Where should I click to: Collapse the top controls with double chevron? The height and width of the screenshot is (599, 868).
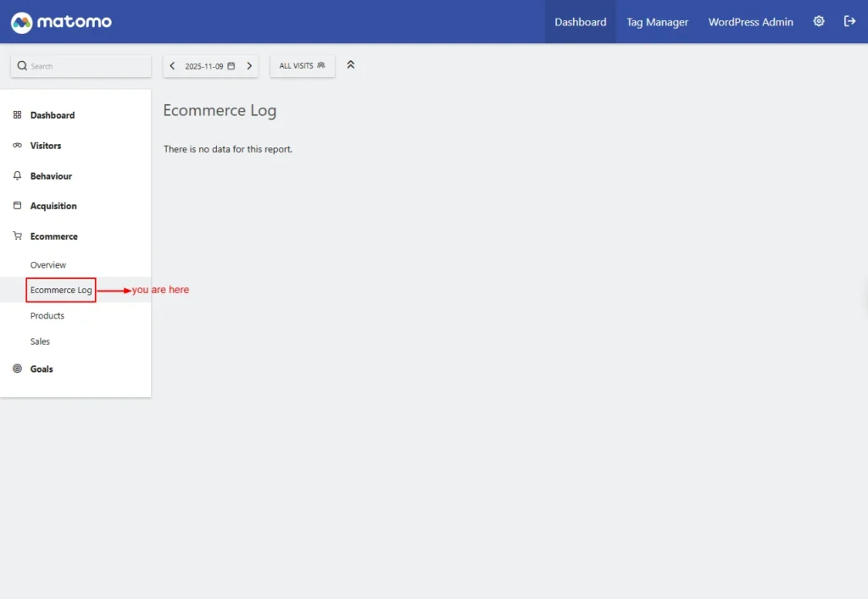pyautogui.click(x=351, y=65)
